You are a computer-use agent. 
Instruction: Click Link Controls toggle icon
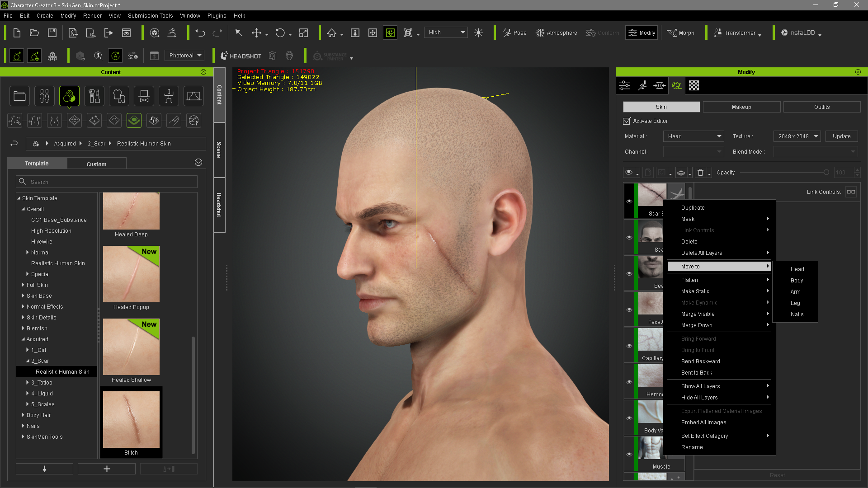coord(851,192)
